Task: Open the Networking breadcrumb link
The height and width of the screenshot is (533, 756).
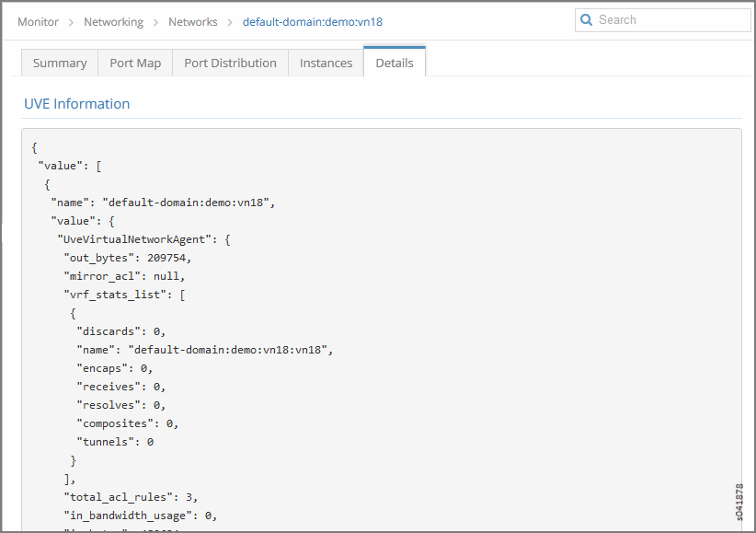Action: coord(113,22)
